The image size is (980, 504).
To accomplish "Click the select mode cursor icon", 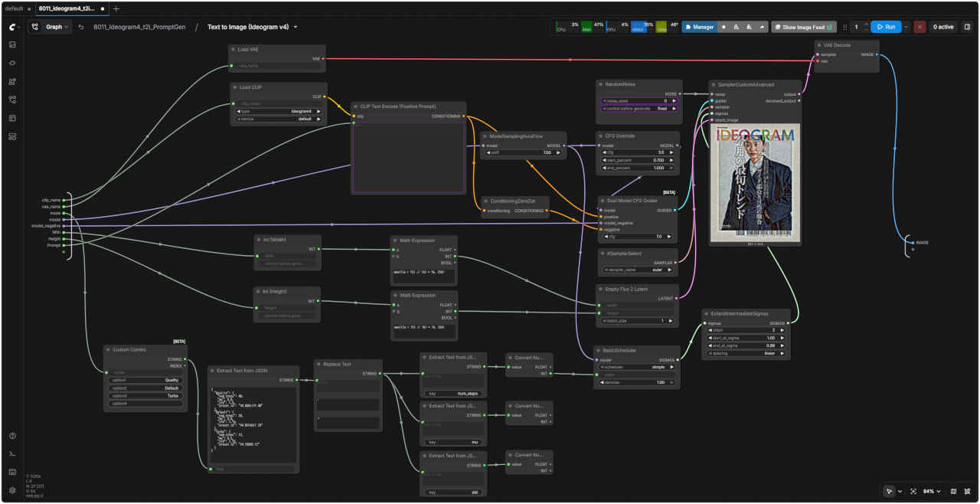I will click(x=889, y=491).
